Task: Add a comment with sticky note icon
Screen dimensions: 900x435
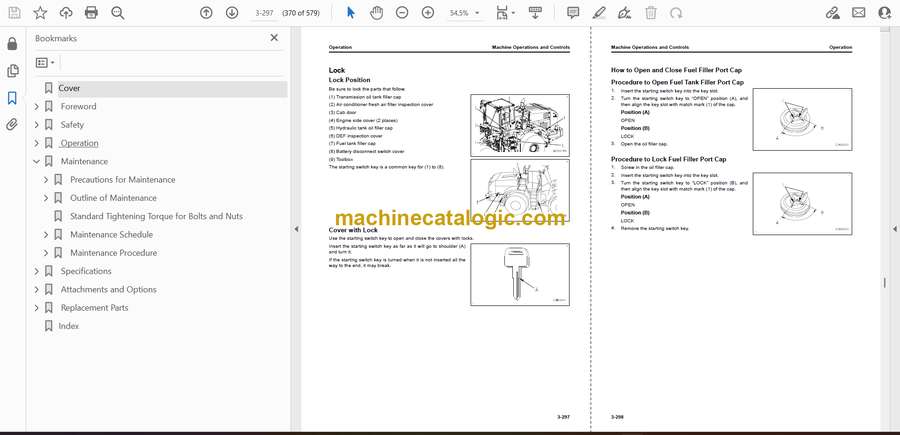Action: [x=573, y=13]
